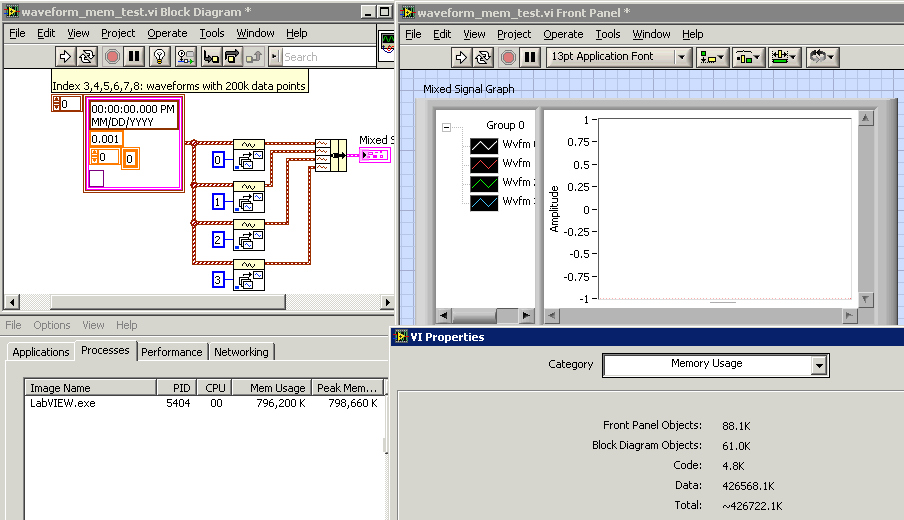Image resolution: width=904 pixels, height=520 pixels.
Task: Click Index Waveform Array node wired to constant 0
Action: tap(248, 155)
